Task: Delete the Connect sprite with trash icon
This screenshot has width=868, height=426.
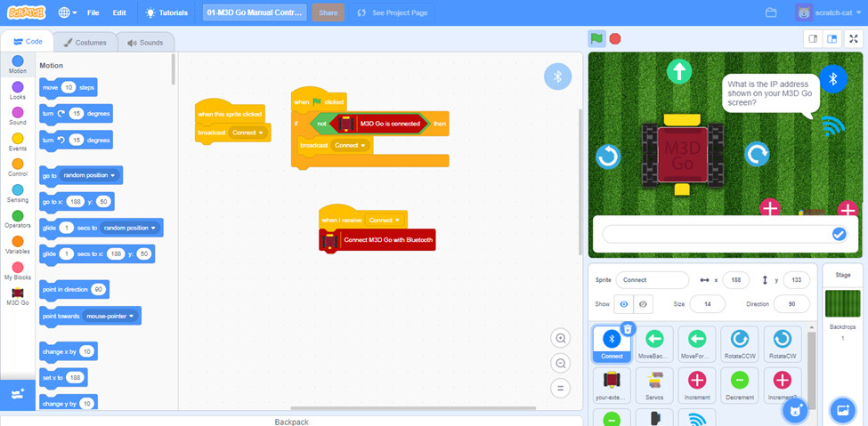Action: 628,329
